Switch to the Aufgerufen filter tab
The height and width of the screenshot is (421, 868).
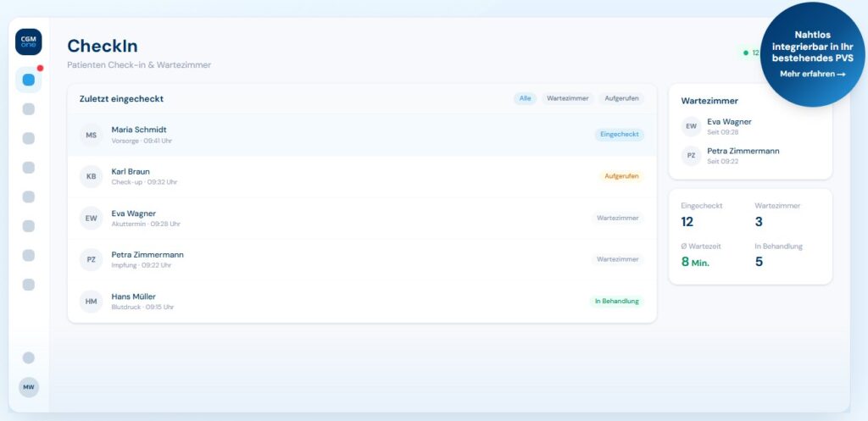tap(620, 98)
